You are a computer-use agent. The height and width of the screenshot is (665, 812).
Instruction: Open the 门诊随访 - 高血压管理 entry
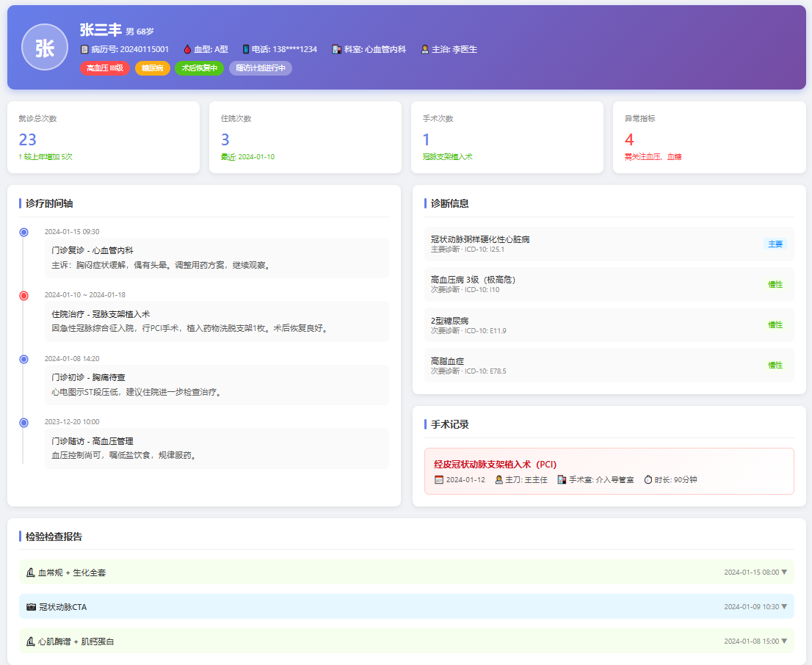click(217, 448)
